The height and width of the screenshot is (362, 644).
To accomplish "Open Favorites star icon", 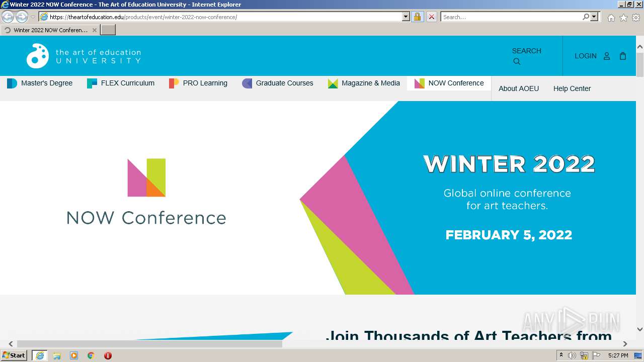I will [x=623, y=18].
